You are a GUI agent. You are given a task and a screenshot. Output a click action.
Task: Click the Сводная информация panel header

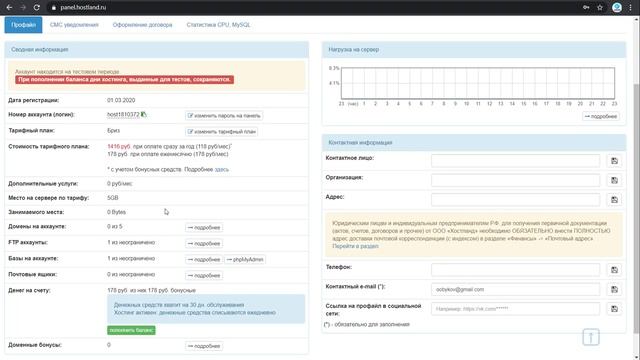point(157,49)
